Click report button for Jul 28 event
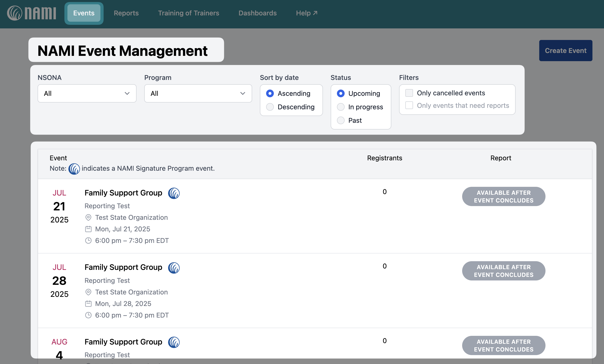Viewport: 604px width, 364px height. pos(504,271)
